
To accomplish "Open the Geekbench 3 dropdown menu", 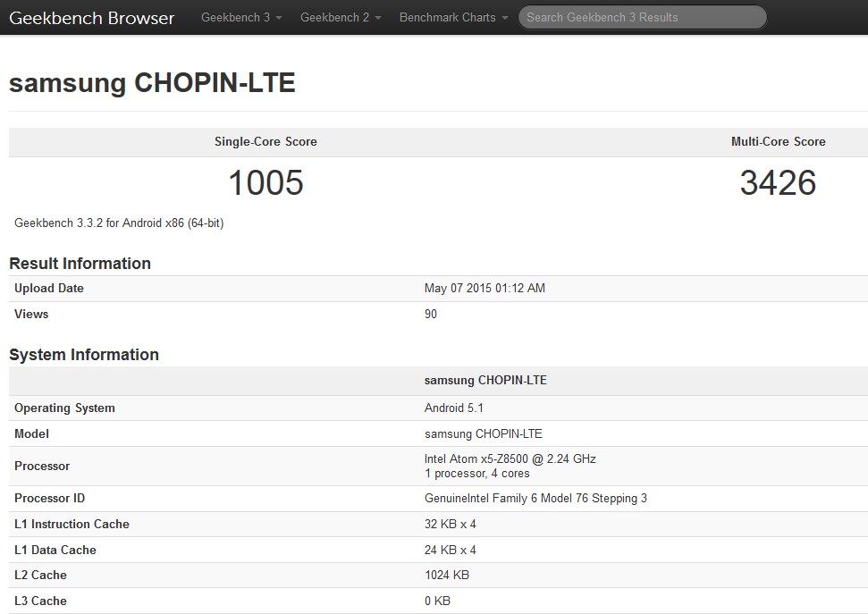I will click(x=241, y=18).
